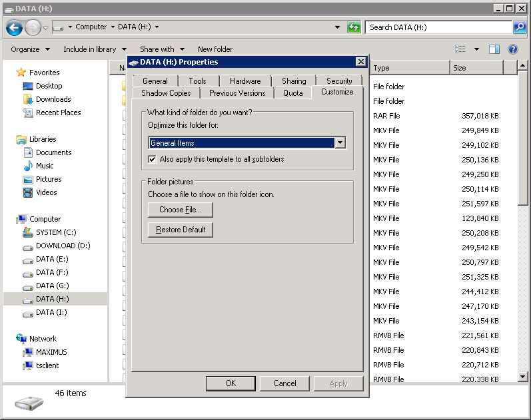Click the Videos library film icon
The image size is (531, 420).
(28, 192)
